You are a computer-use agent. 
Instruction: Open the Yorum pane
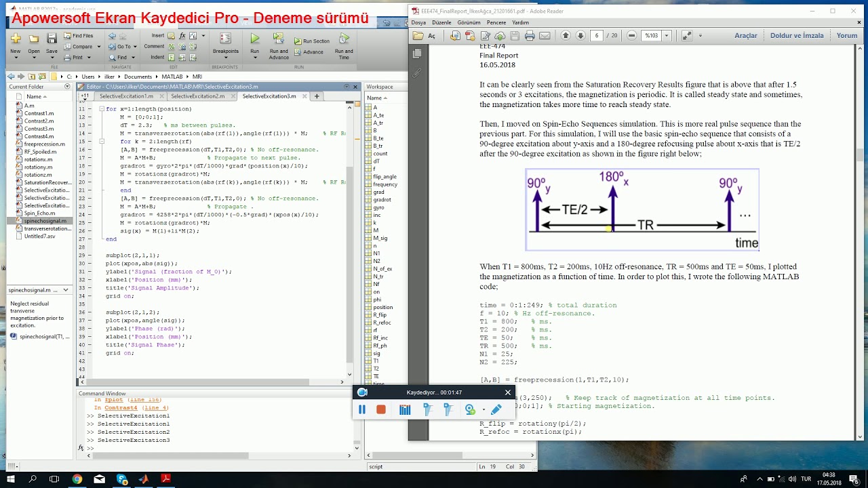click(847, 36)
